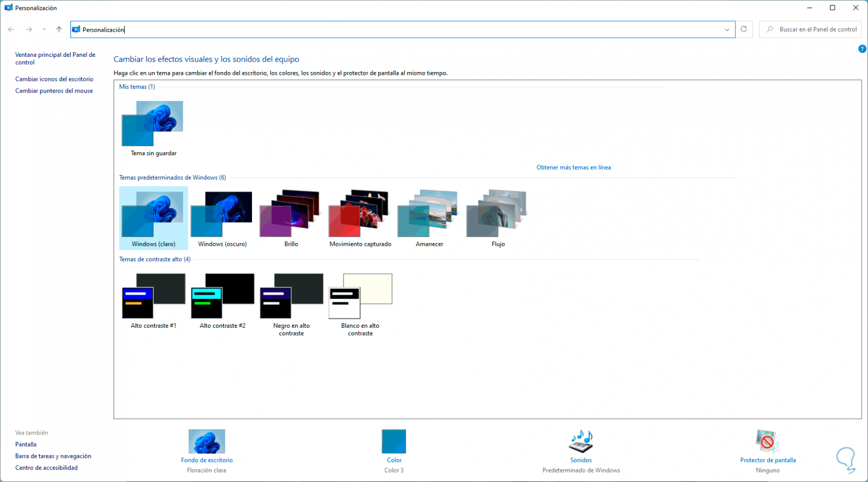This screenshot has width=868, height=482.
Task: Apply the Windows (oscuro) theme
Action: point(222,218)
